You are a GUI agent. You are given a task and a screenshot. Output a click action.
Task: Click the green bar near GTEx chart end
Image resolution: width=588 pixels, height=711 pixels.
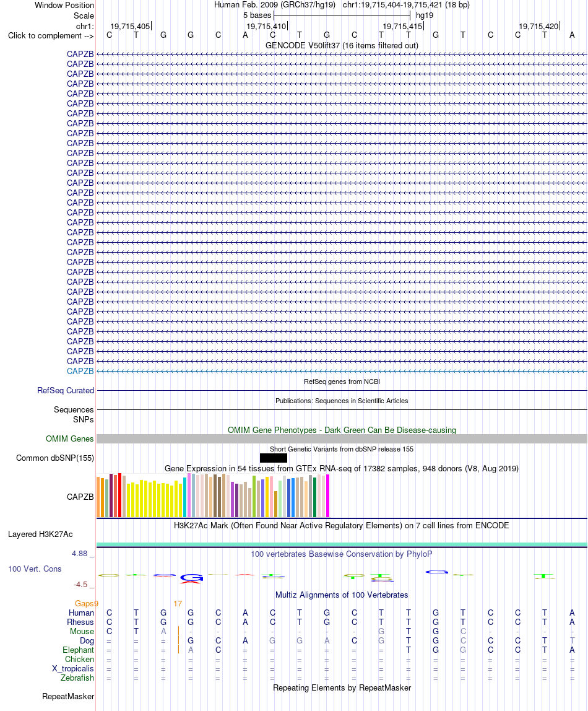[314, 497]
